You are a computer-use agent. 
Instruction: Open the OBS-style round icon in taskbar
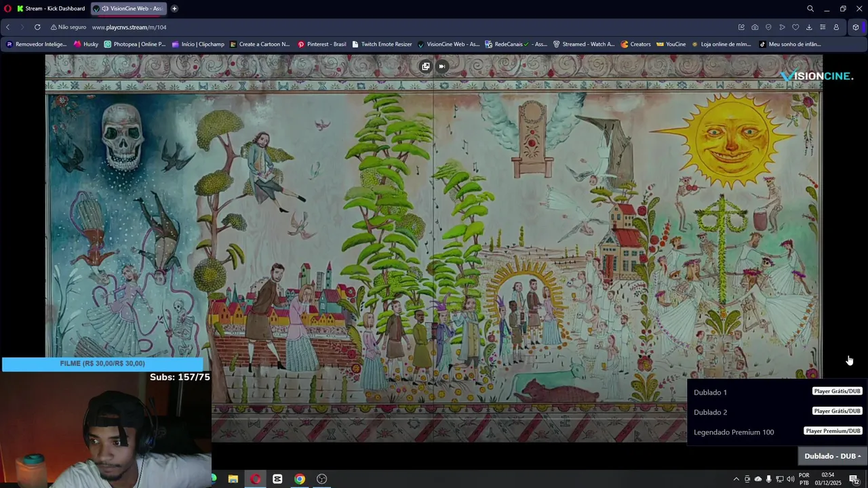pyautogui.click(x=322, y=479)
